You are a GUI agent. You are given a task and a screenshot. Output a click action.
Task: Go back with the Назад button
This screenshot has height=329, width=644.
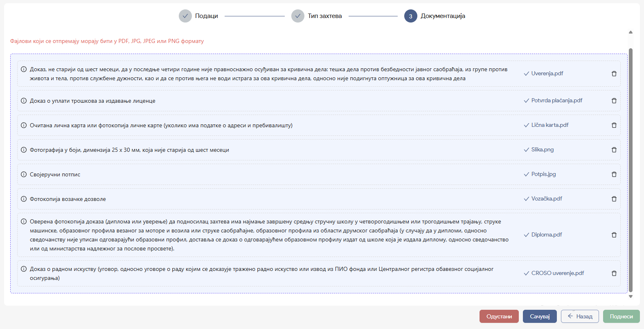pos(580,316)
